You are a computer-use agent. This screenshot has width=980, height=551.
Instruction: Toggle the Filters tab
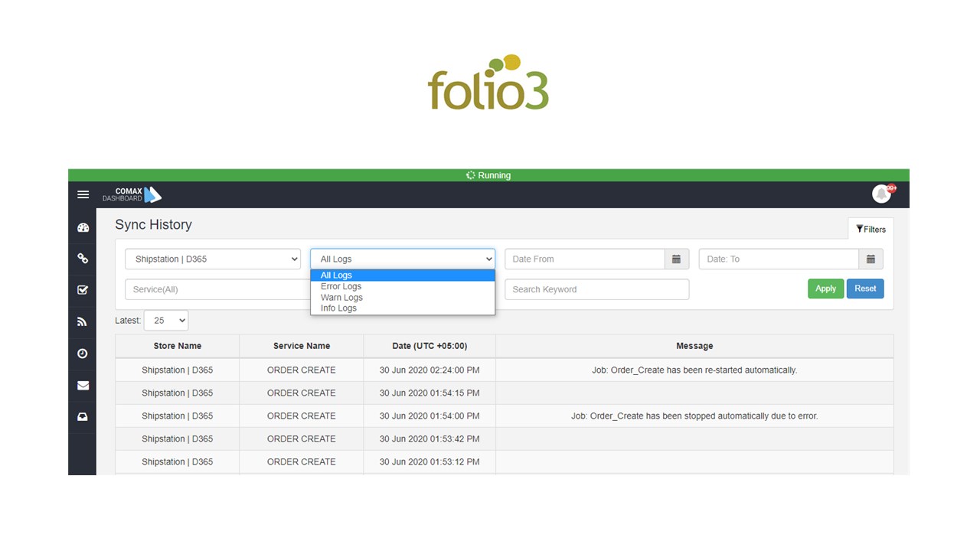871,229
